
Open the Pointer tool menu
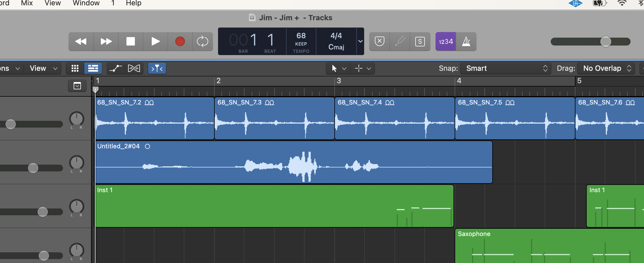click(338, 68)
